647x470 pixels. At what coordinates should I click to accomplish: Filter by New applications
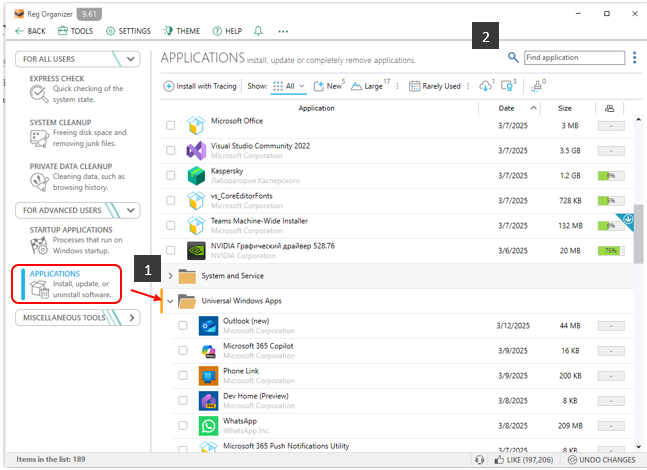[329, 86]
